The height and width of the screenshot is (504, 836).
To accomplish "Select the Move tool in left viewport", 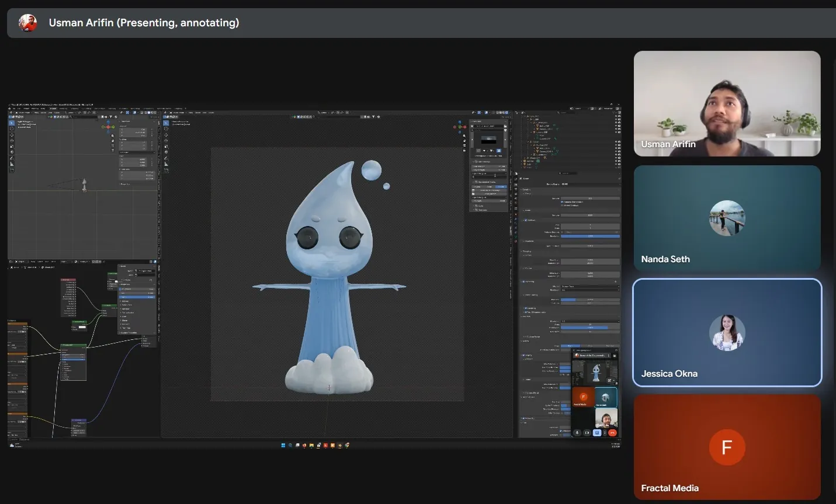I will tap(12, 135).
